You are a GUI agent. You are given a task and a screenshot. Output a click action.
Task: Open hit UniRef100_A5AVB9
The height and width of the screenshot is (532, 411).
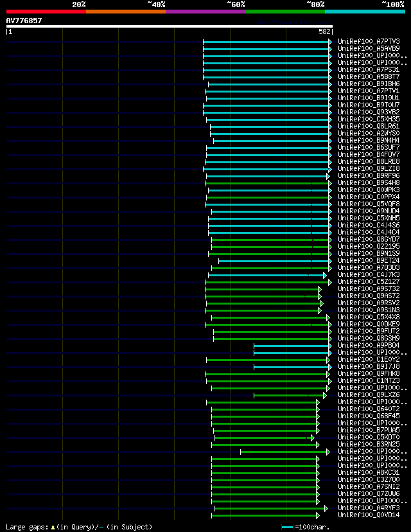click(x=369, y=49)
